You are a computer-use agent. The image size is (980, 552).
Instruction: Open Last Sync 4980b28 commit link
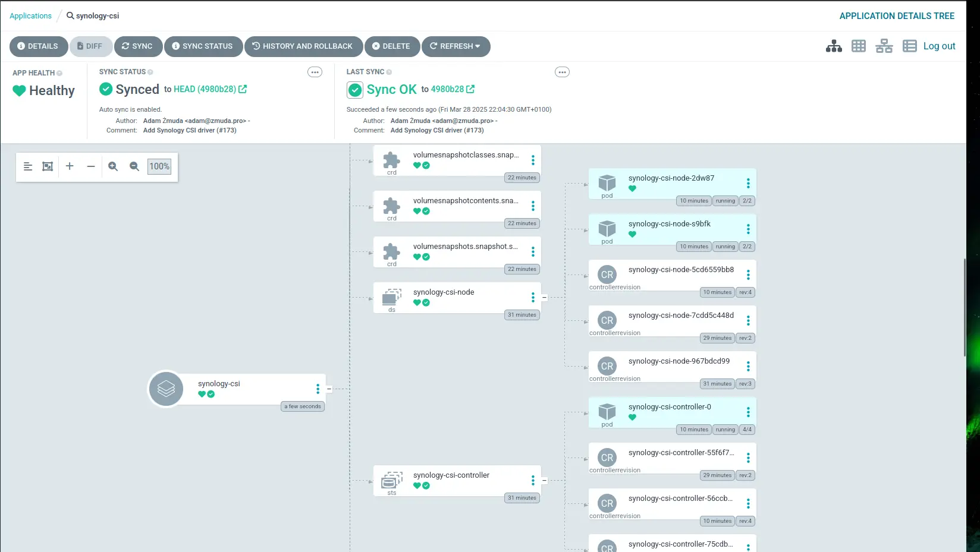click(453, 89)
